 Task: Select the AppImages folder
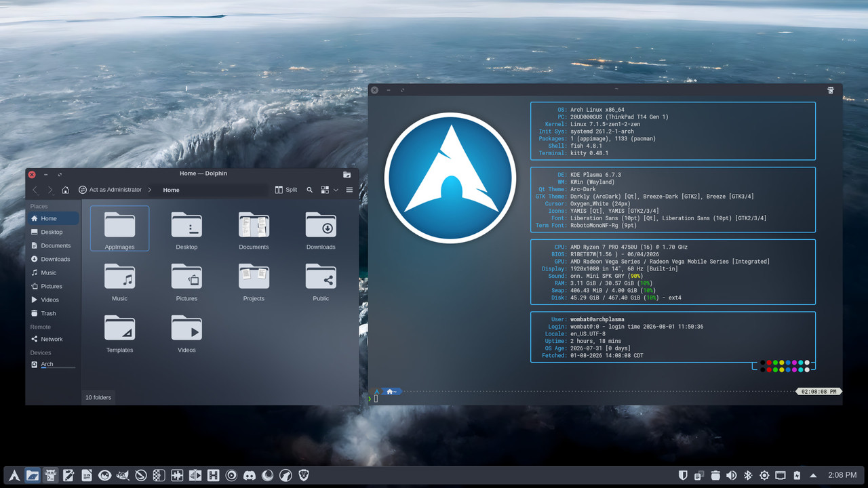[x=119, y=229]
